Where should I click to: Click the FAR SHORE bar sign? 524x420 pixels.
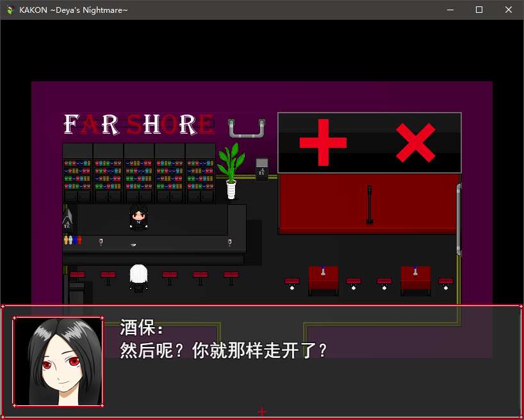[139, 124]
